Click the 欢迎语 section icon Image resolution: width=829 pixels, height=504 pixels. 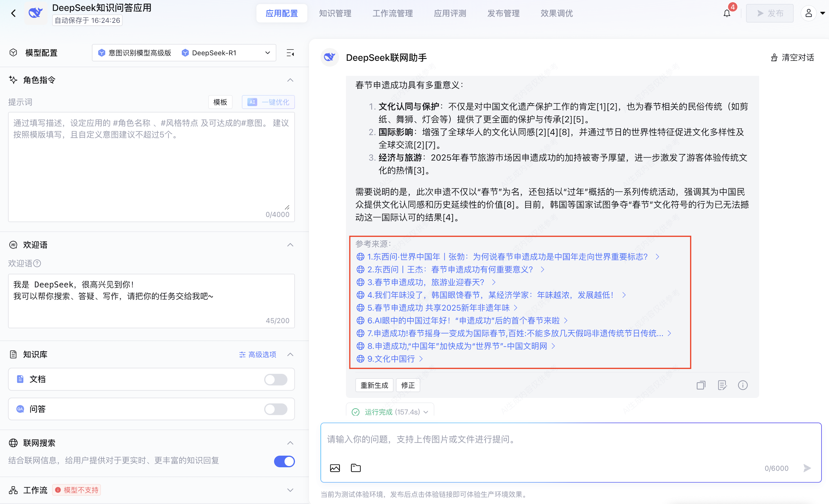(x=13, y=245)
